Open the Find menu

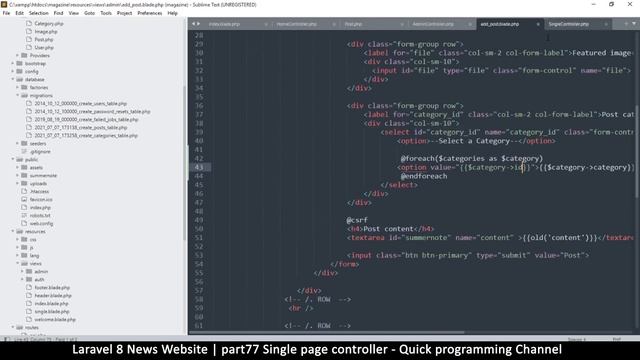click(x=58, y=13)
